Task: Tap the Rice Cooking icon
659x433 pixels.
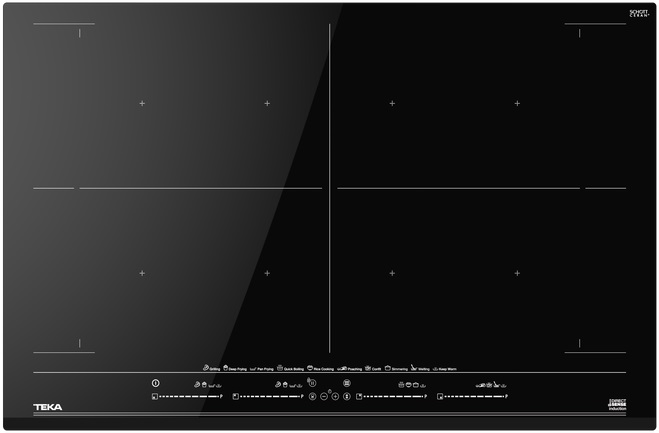Action: [311, 368]
